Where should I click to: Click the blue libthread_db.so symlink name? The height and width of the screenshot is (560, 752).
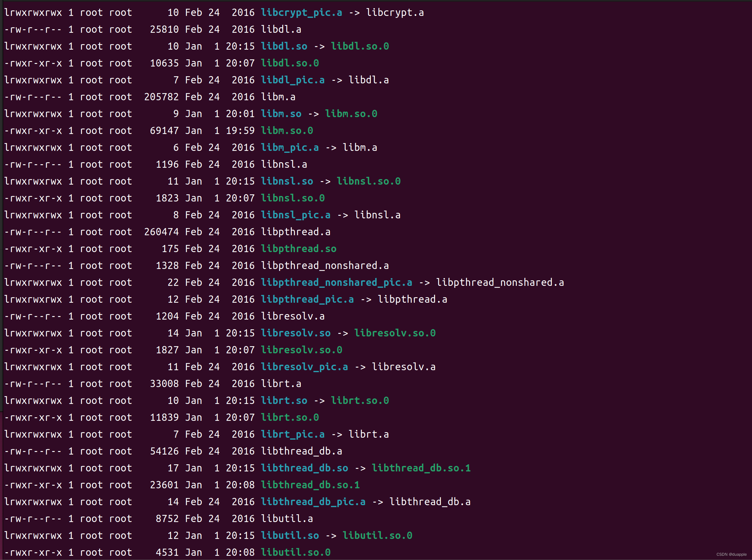304,468
